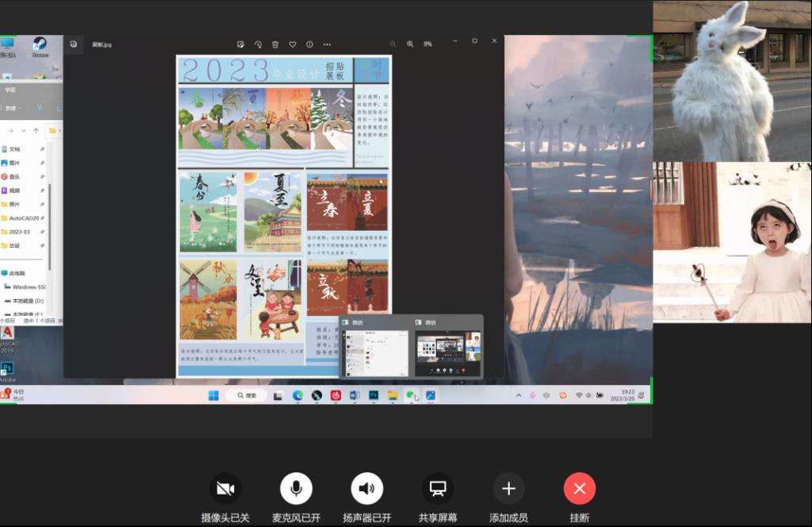Add a member to call (添加成员)
Viewport: 812px width, 527px height.
point(508,489)
